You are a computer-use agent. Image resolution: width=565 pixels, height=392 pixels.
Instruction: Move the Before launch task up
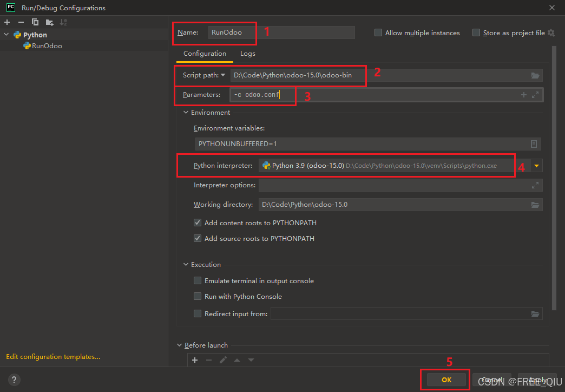point(237,360)
